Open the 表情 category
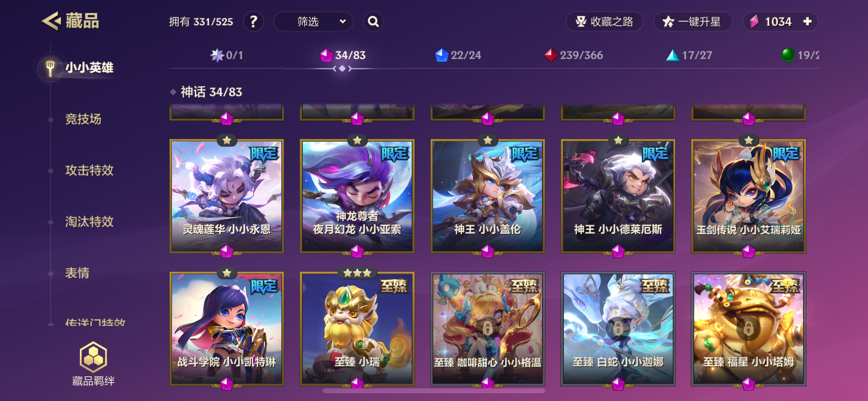Image resolution: width=868 pixels, height=401 pixels. pos(77,273)
